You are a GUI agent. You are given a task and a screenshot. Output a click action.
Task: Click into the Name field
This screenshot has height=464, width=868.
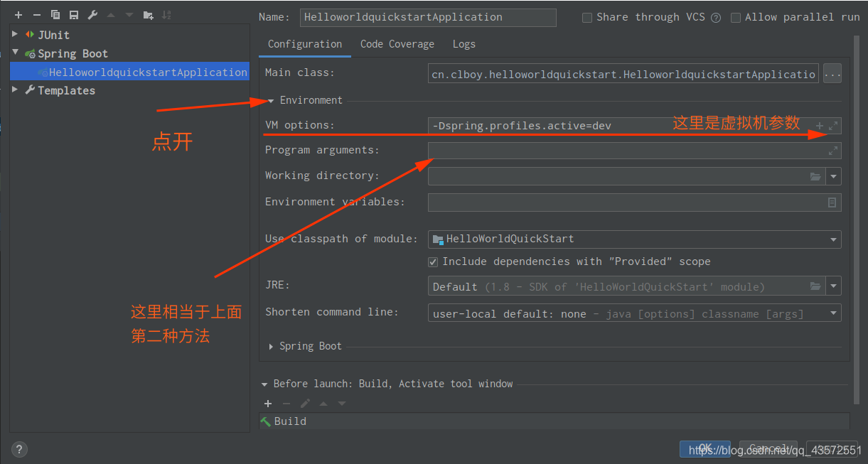pyautogui.click(x=429, y=17)
